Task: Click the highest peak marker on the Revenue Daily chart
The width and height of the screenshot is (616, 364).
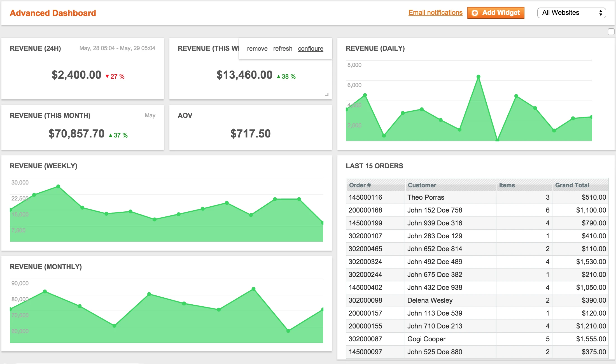Action: point(478,76)
